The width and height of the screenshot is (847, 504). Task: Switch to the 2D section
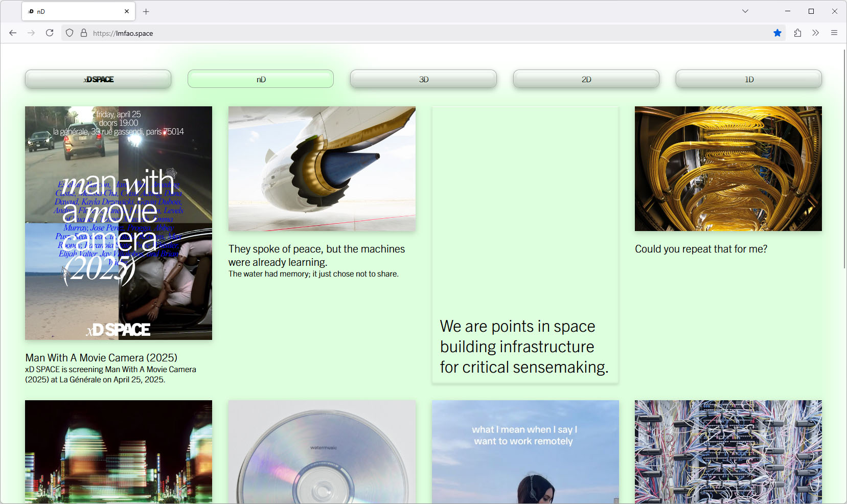[x=586, y=79]
